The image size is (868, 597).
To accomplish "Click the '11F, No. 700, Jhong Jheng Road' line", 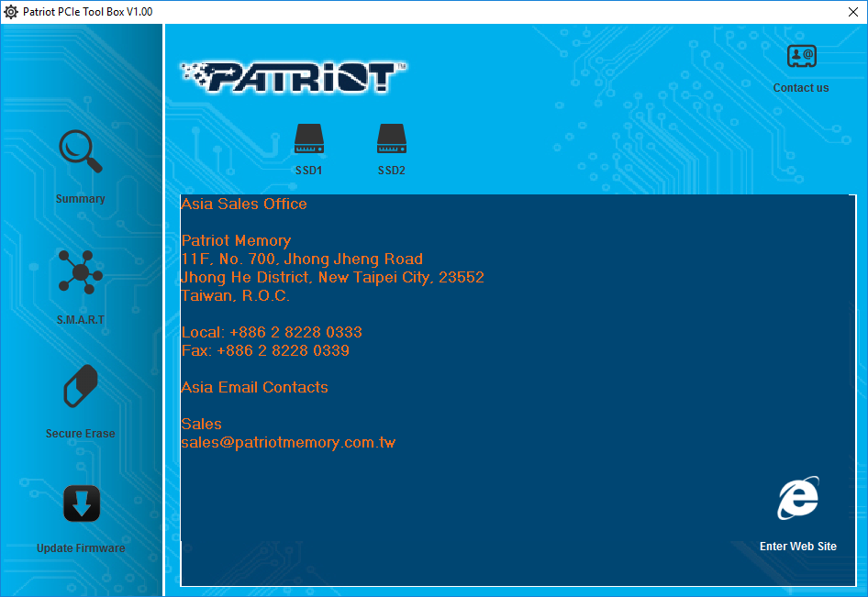I will 302,259.
